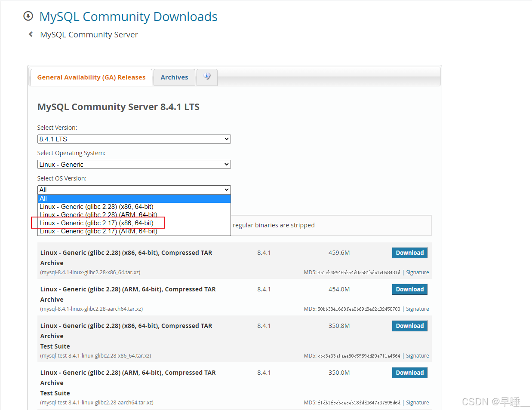Click the Select OS Version dropdown arrow
532x410 pixels.
click(226, 190)
